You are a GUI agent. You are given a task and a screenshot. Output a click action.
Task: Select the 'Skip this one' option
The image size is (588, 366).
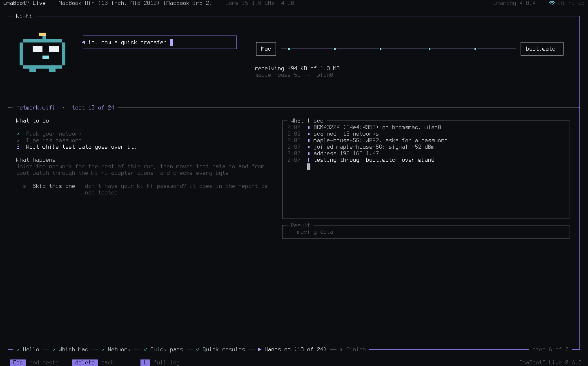click(x=54, y=186)
